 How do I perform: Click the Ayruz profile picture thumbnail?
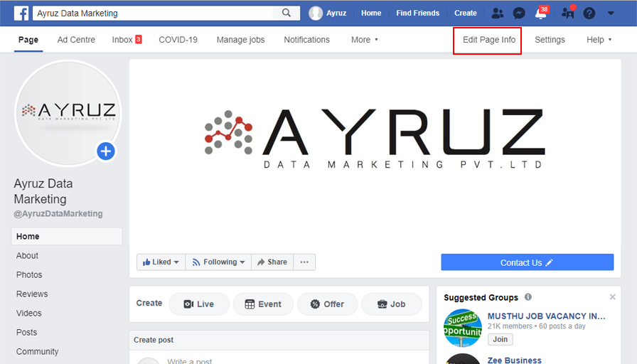68,113
